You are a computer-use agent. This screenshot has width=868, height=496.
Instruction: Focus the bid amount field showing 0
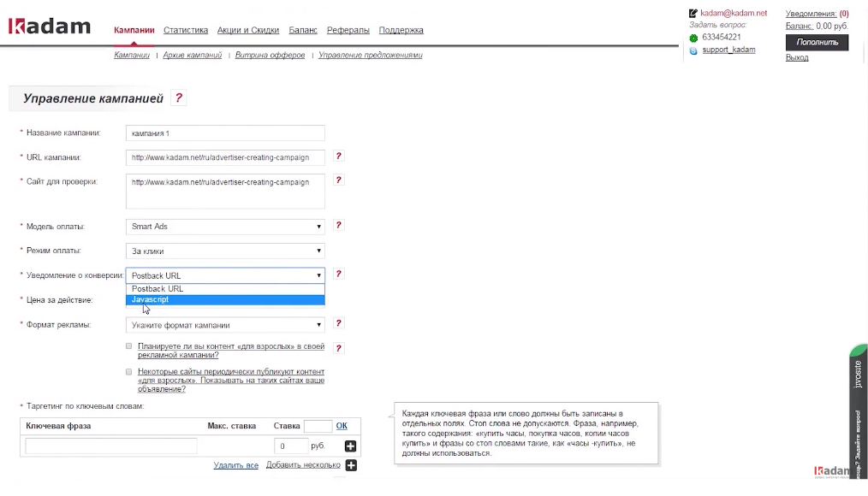[x=291, y=446]
